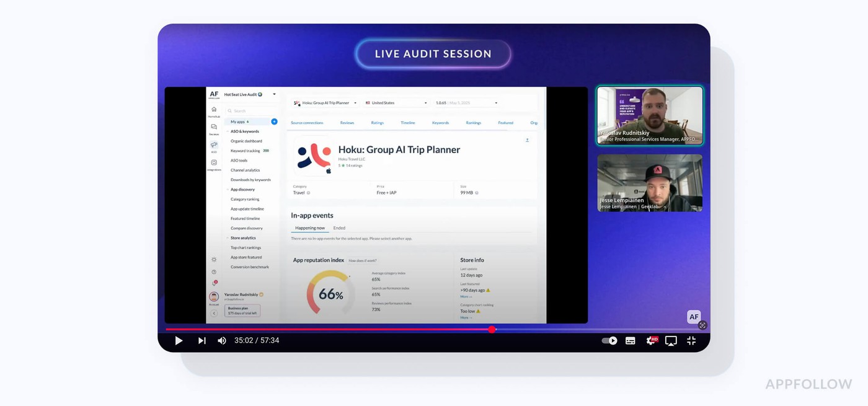Switch to the Rankings tab

pyautogui.click(x=474, y=123)
